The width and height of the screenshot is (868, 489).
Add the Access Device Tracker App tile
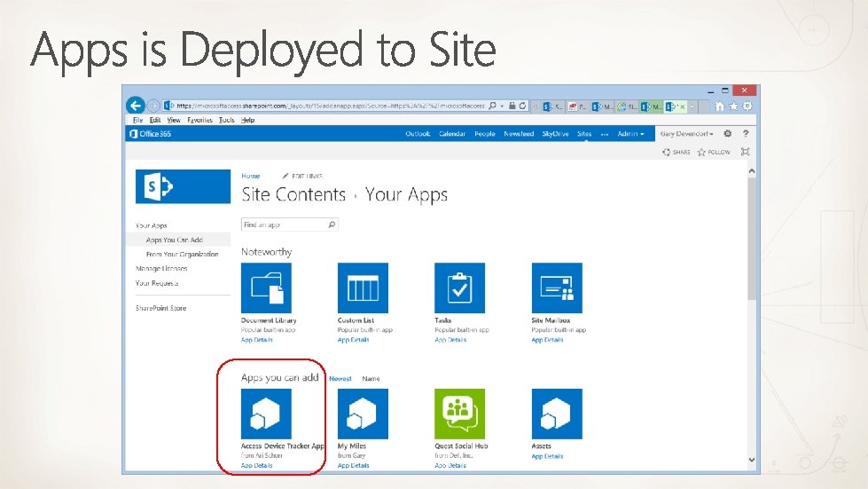pos(266,414)
